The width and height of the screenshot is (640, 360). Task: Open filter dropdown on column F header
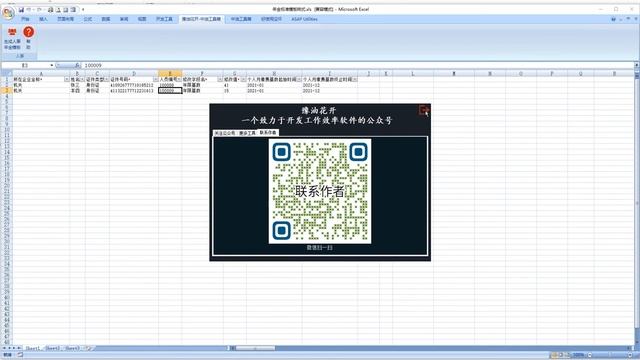(x=220, y=79)
